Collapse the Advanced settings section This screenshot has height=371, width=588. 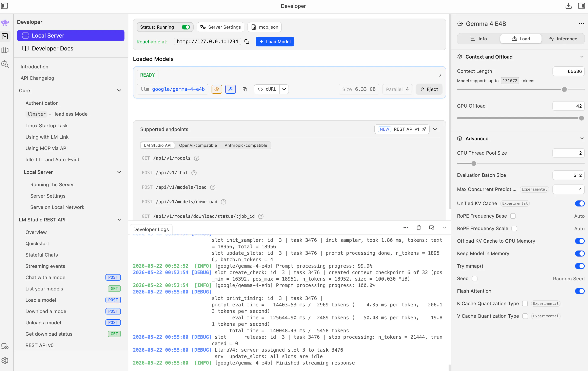582,138
